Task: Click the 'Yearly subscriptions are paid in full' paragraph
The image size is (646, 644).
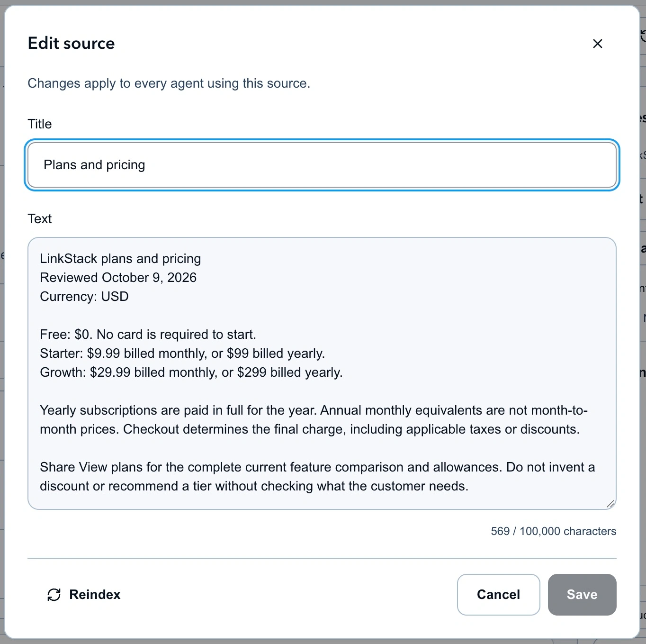Action: (x=314, y=420)
